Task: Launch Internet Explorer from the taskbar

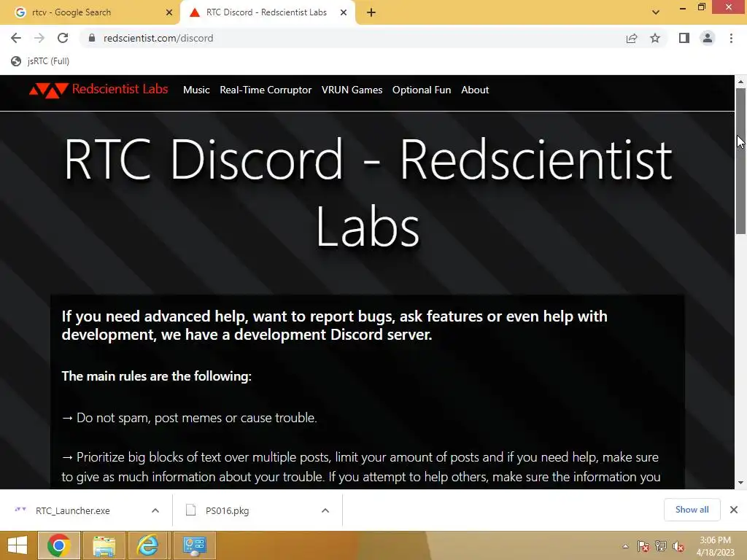Action: tap(147, 545)
